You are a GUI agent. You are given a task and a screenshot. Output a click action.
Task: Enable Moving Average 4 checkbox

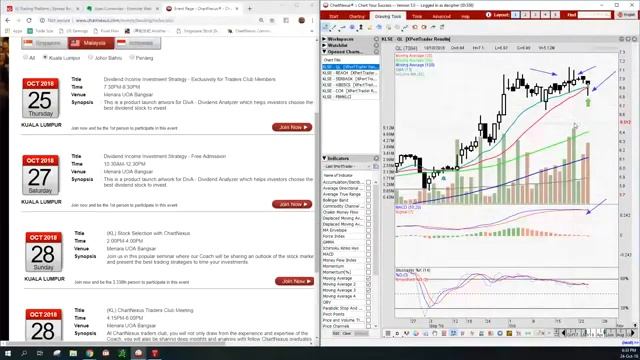click(x=369, y=296)
